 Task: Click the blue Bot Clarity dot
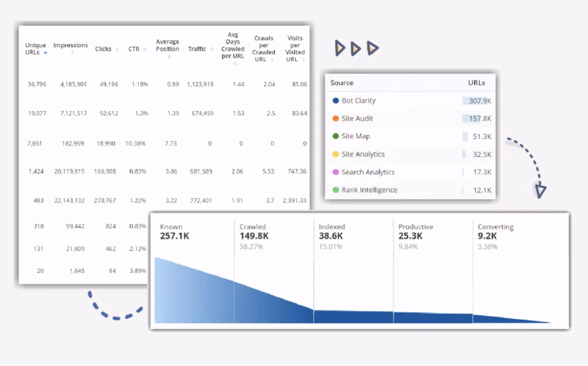(335, 101)
